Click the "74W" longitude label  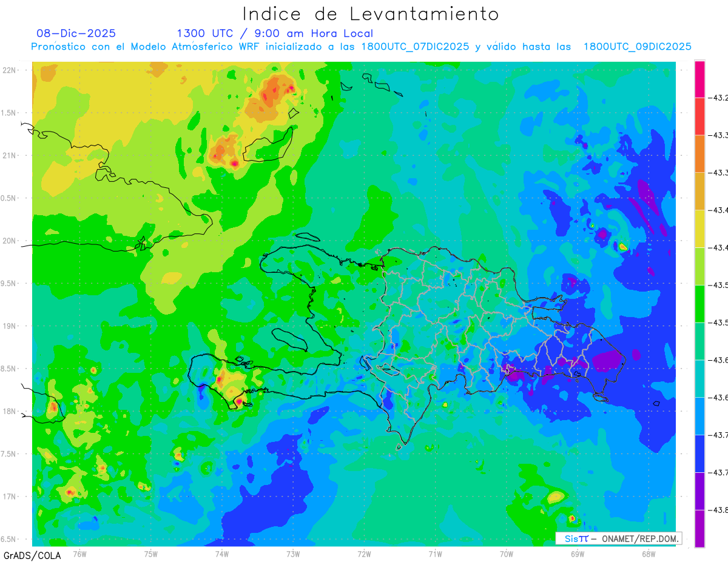point(222,554)
